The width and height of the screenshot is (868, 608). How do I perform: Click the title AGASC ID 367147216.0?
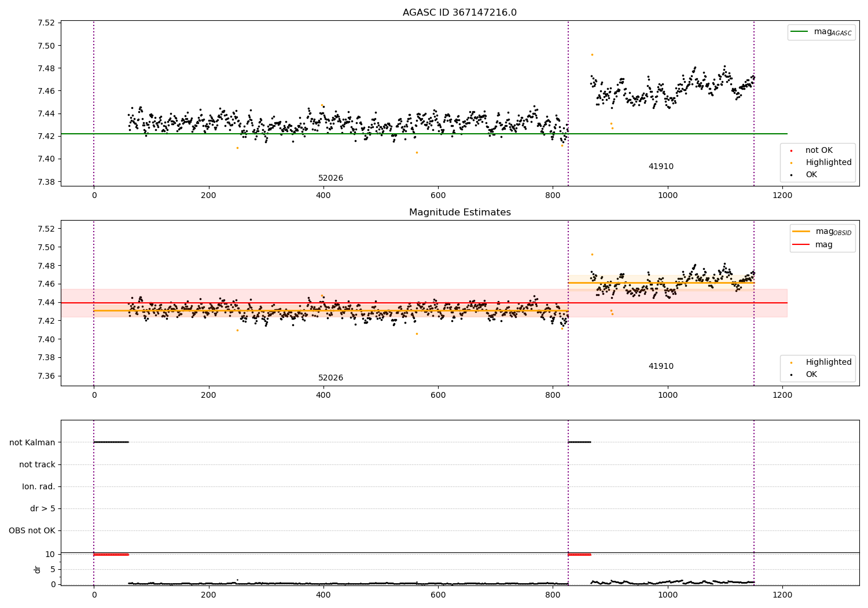coord(459,13)
